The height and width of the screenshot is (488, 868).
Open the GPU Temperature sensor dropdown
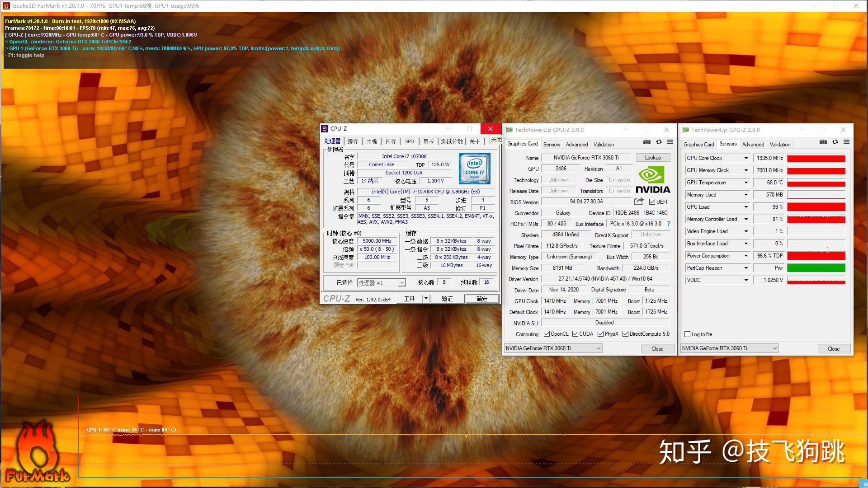(746, 183)
